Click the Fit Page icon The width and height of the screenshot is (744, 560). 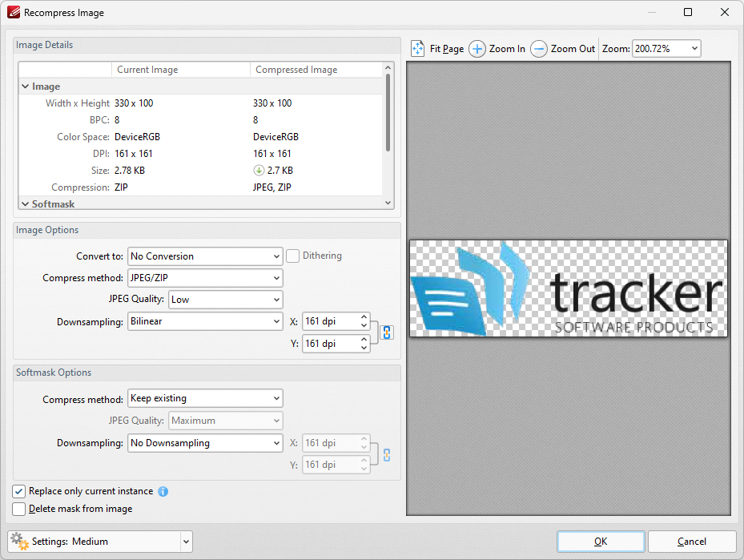417,48
